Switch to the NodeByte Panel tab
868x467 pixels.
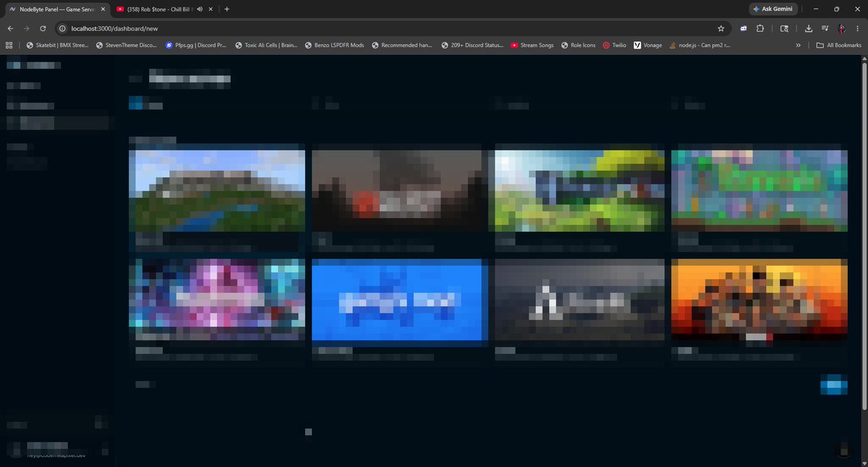(x=56, y=9)
